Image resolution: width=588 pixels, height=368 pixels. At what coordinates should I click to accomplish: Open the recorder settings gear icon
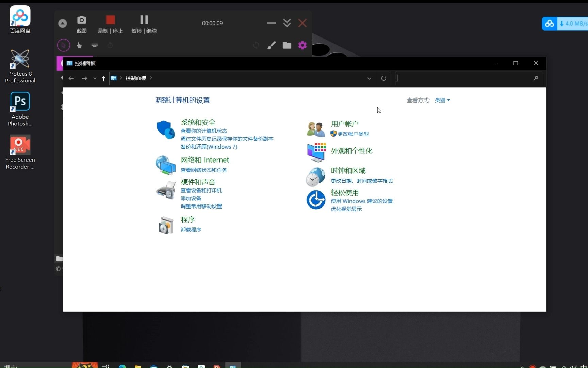tap(303, 45)
